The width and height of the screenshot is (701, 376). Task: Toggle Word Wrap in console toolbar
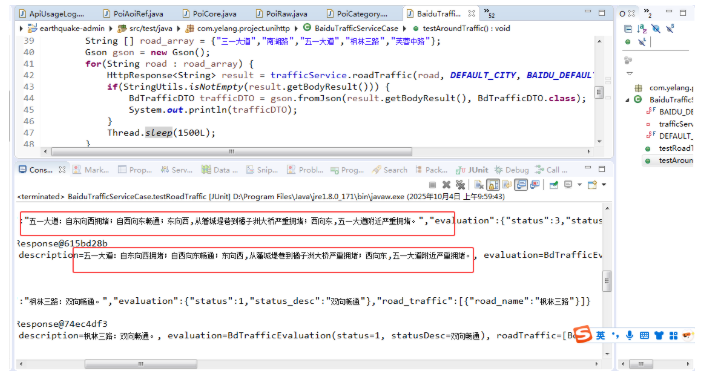click(507, 185)
